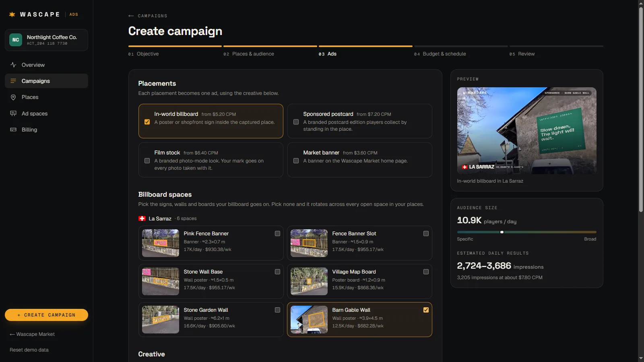Click the NC account avatar badge
Viewport: 644px width, 362px height.
16,40
